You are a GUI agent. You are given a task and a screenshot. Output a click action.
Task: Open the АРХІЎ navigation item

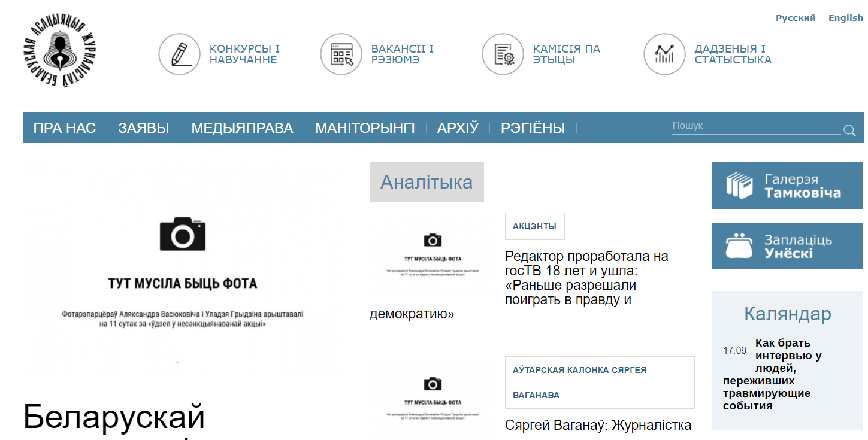(x=458, y=128)
